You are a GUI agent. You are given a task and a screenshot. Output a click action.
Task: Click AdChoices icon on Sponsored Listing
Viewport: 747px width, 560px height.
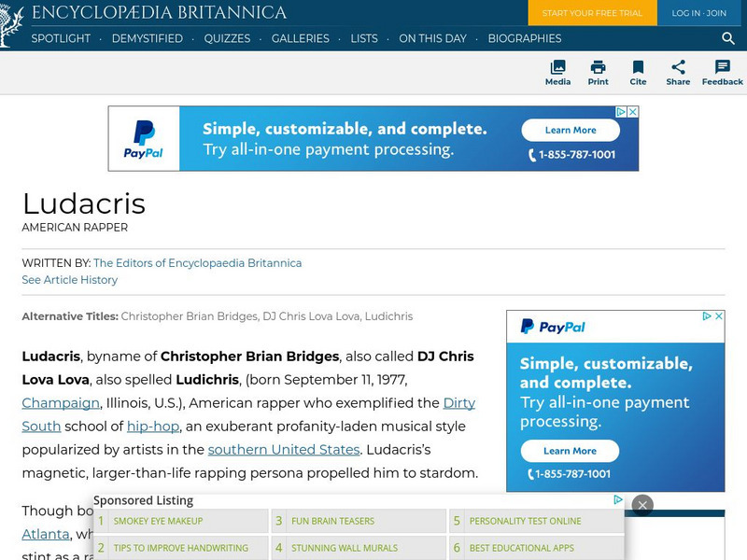click(618, 499)
